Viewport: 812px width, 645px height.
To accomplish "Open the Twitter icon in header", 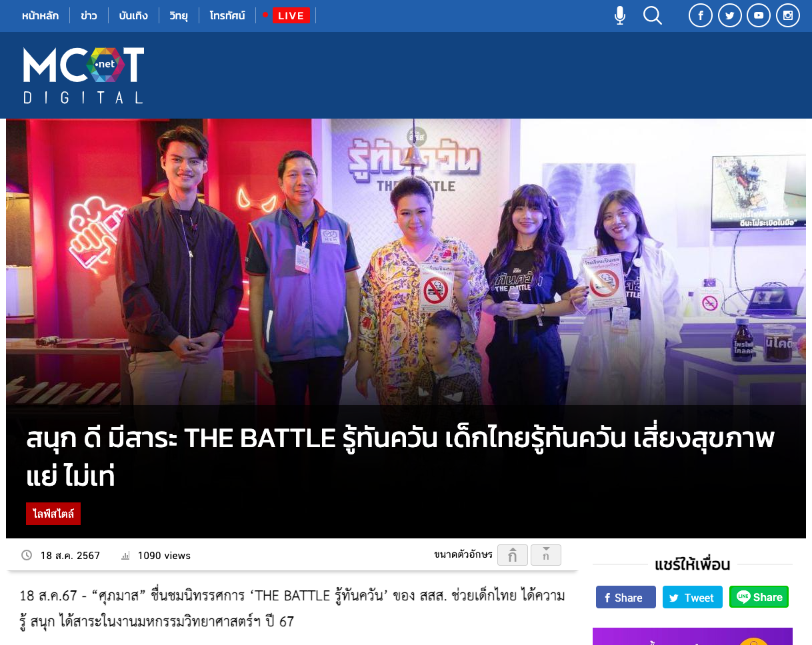I will click(x=730, y=15).
